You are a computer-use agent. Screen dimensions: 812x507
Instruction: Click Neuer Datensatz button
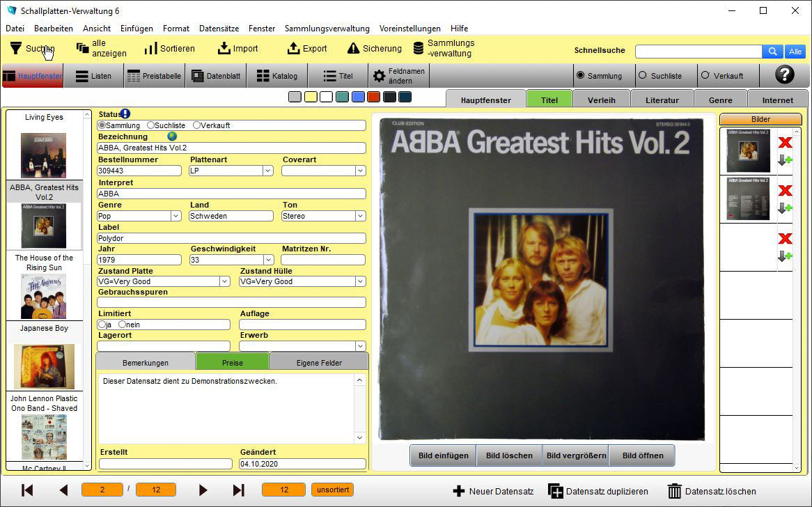coord(493,491)
